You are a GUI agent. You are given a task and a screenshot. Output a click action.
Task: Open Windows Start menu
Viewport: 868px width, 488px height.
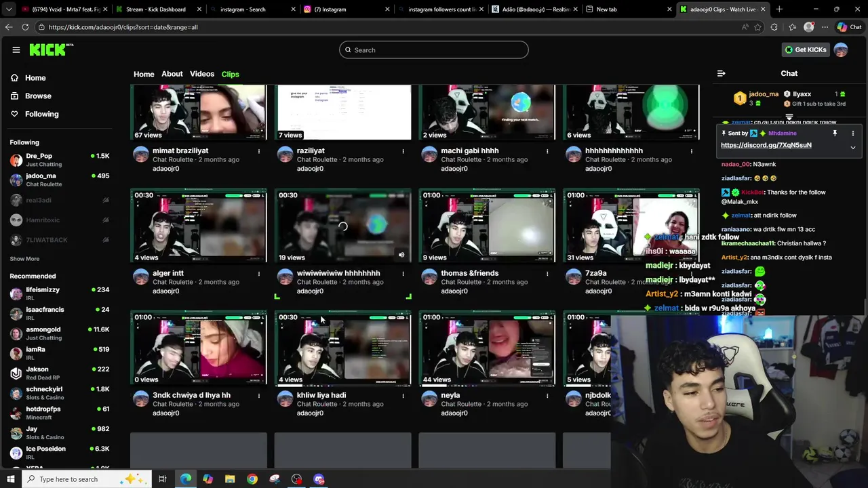coord(10,479)
